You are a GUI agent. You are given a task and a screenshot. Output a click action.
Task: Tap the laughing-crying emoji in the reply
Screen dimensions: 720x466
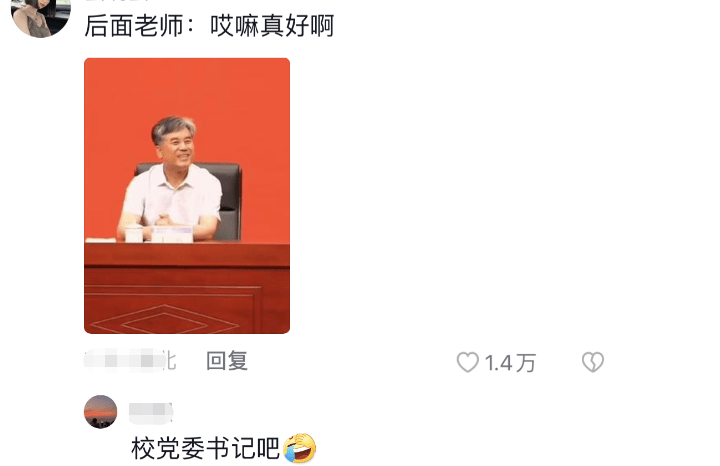pos(299,448)
